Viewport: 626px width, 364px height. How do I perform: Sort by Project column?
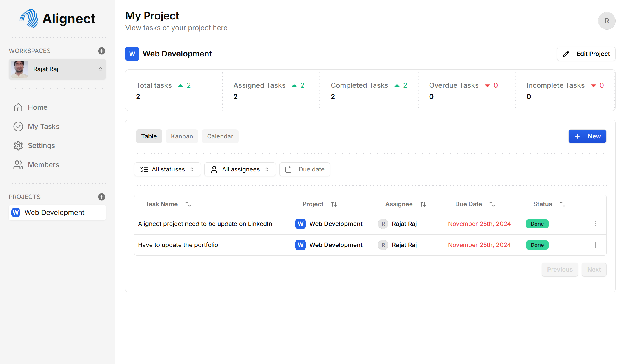point(320,204)
